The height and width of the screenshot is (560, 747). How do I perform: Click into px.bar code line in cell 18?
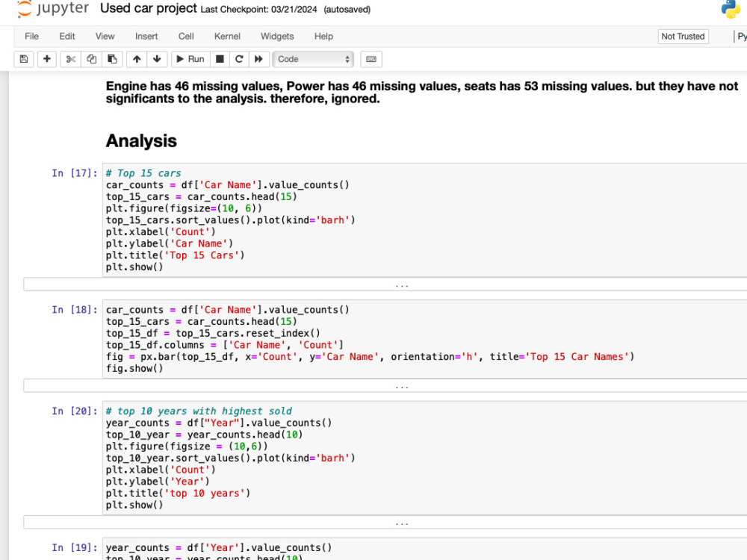370,357
